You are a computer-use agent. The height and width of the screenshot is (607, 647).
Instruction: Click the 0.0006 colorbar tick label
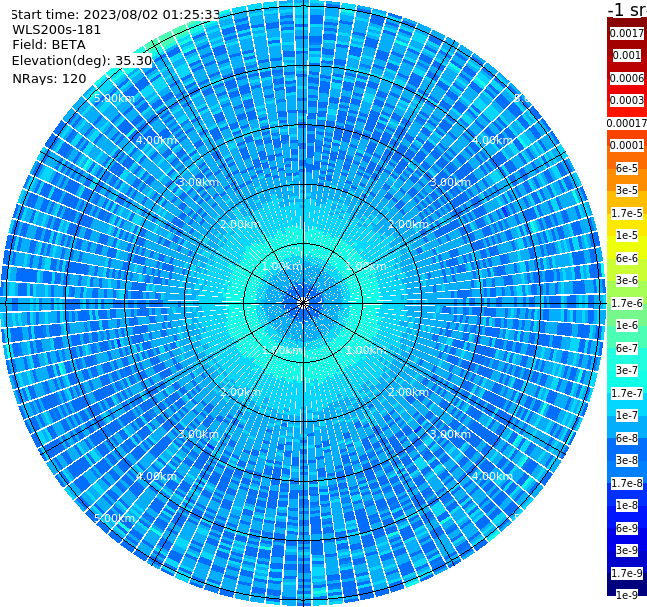(x=627, y=78)
